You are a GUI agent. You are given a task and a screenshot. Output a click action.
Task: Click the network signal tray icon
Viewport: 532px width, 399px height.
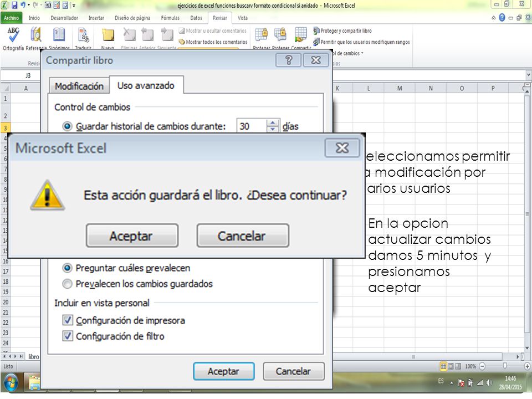click(x=480, y=383)
